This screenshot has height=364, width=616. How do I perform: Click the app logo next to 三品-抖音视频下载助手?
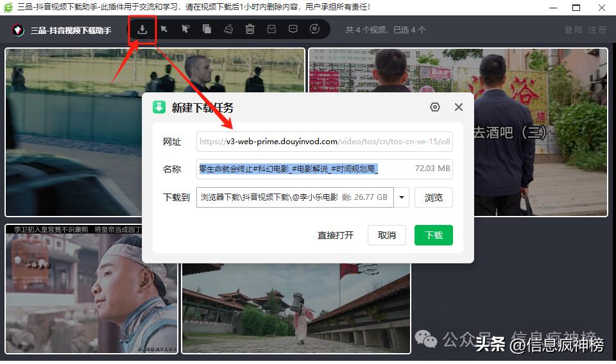18,30
